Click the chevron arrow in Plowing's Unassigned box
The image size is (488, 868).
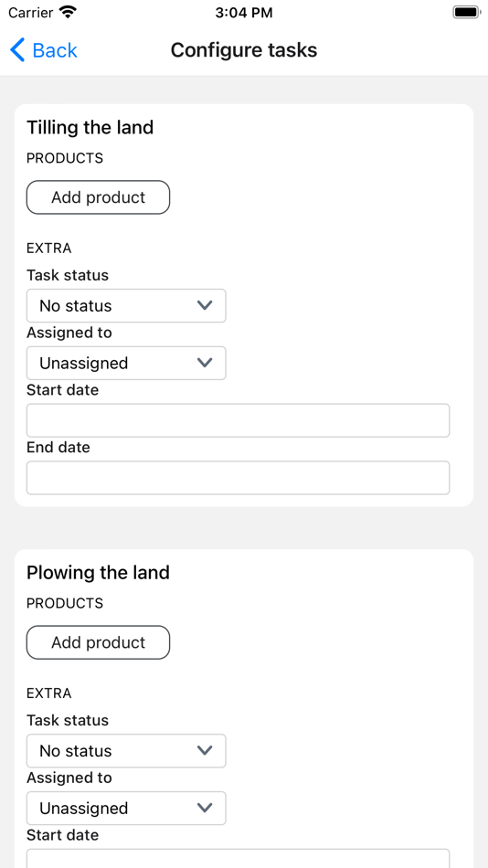[205, 809]
